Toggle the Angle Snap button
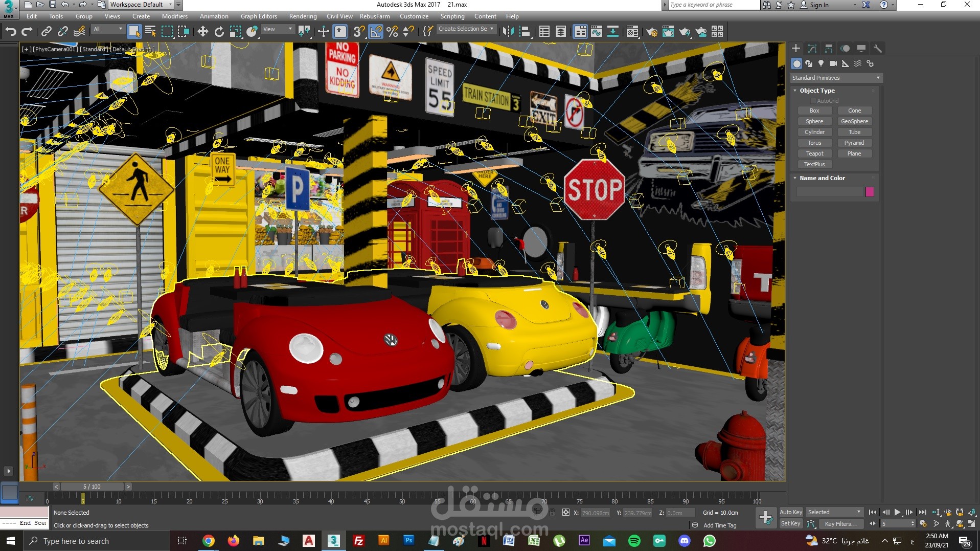Image resolution: width=980 pixels, height=551 pixels. [x=376, y=32]
